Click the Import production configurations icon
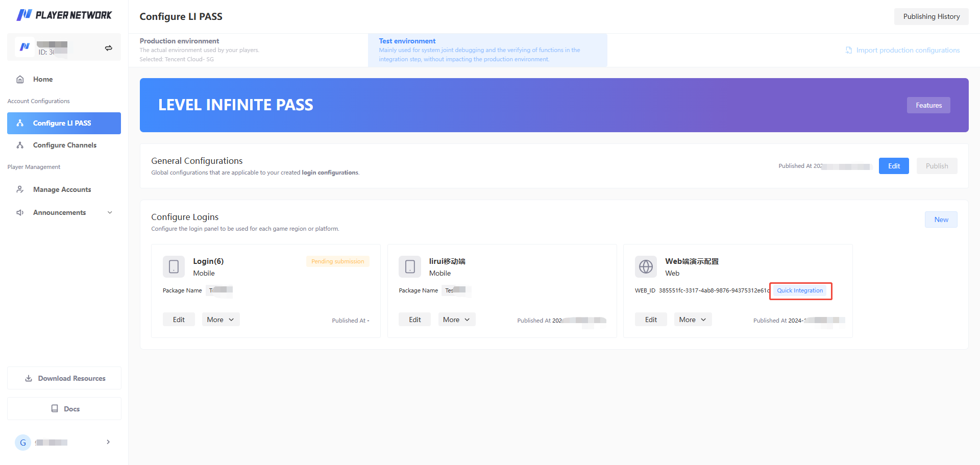The image size is (980, 465). click(848, 50)
